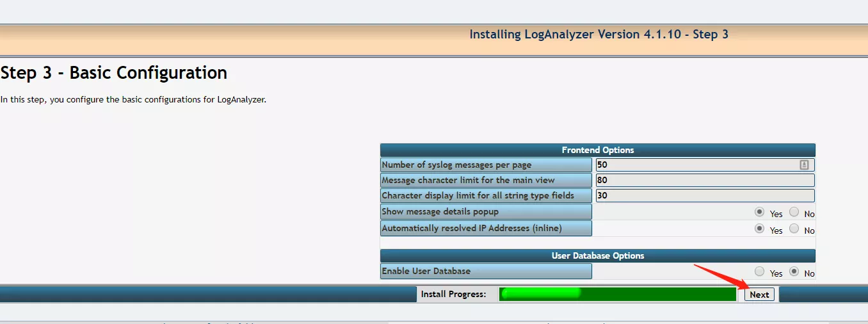Choose No for Automatically resolved IP Addresses
This screenshot has height=324, width=868.
(x=794, y=229)
